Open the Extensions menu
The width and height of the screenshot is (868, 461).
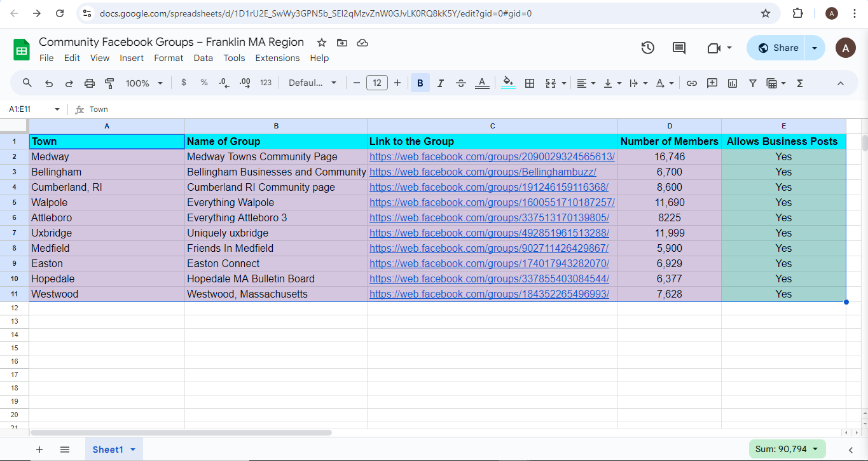click(277, 58)
